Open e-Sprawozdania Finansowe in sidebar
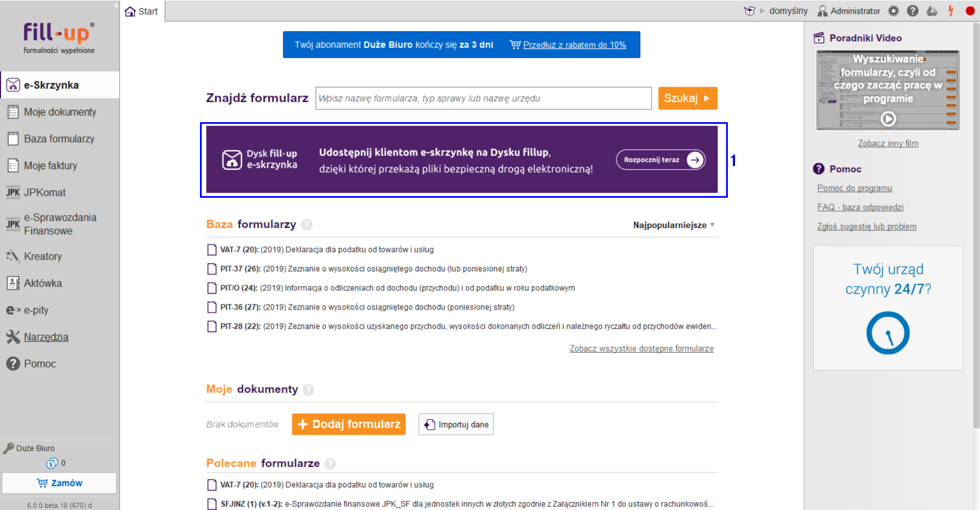Viewport: 980px width, 510px height. coord(60,224)
